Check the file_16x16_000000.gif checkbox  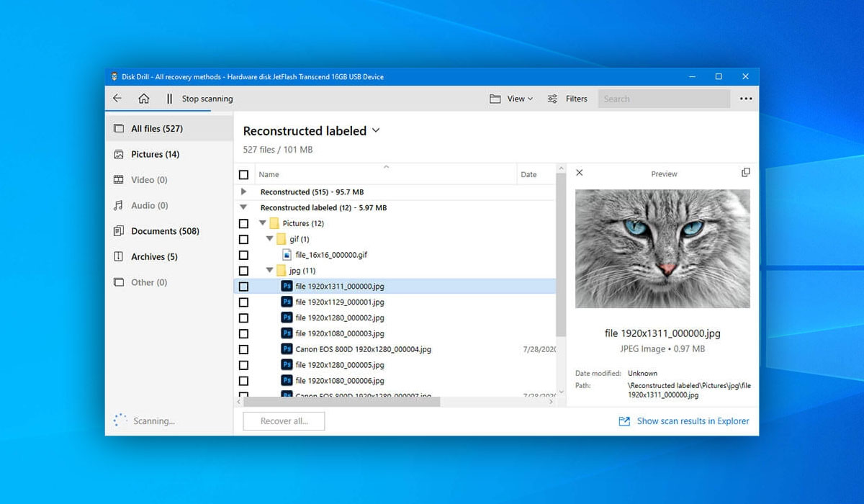pos(243,255)
